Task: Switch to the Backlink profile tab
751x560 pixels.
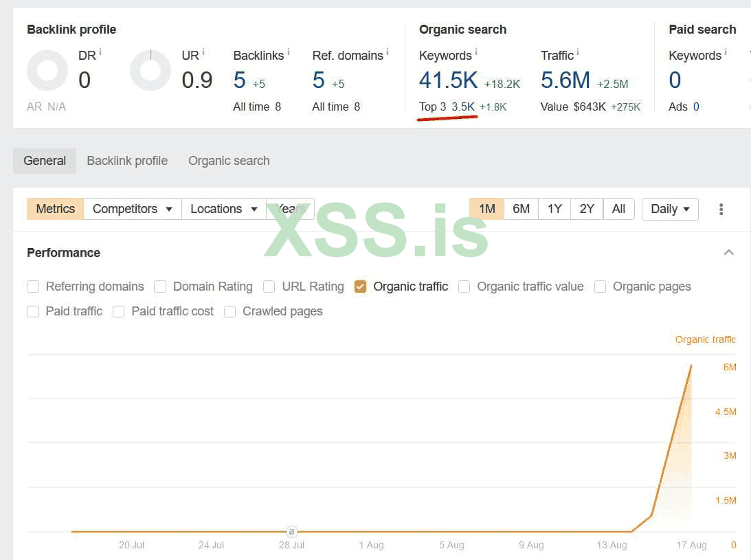Action: [x=127, y=161]
